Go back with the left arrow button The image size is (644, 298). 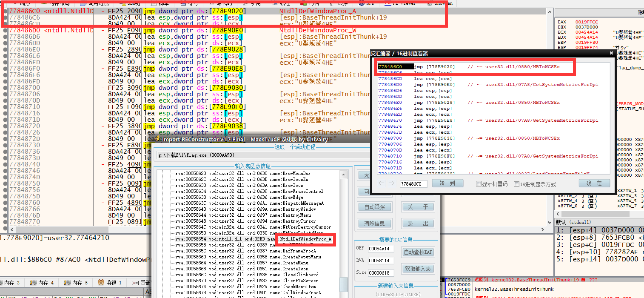click(381, 183)
